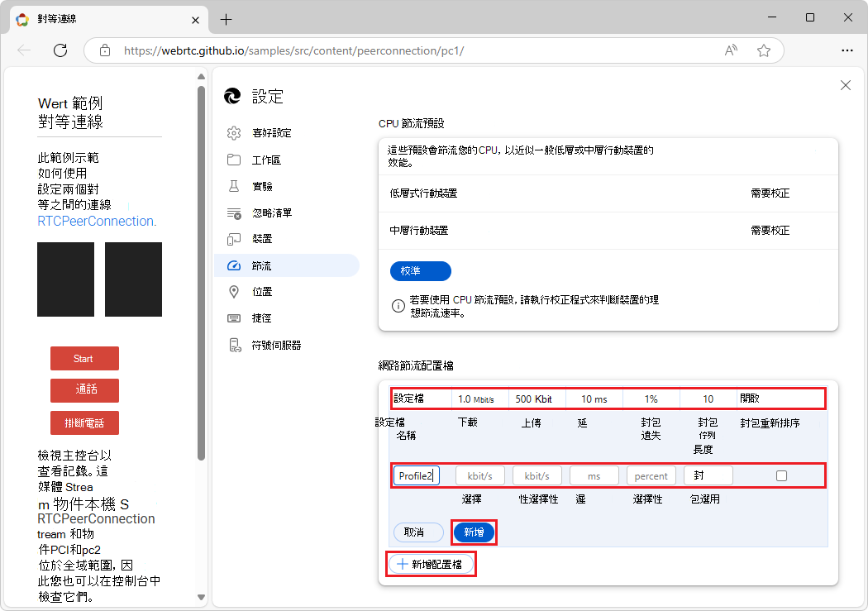This screenshot has height=611, width=868.
Task: Select the 裝置 device icon
Action: (x=235, y=238)
